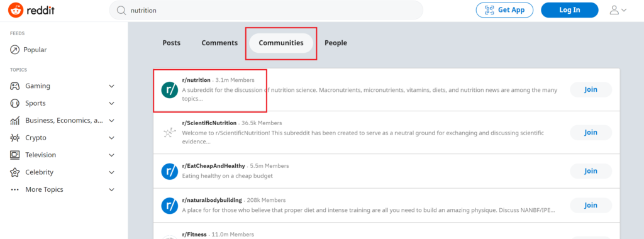This screenshot has height=239, width=644.
Task: Click the Reddit logo home link
Action: pyautogui.click(x=31, y=10)
